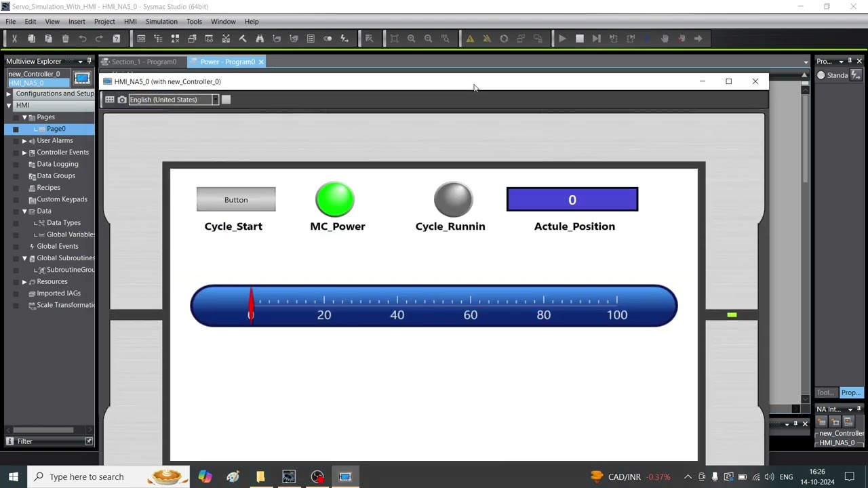Click the Copy icon in toolbar
The width and height of the screenshot is (868, 488).
pos(31,39)
